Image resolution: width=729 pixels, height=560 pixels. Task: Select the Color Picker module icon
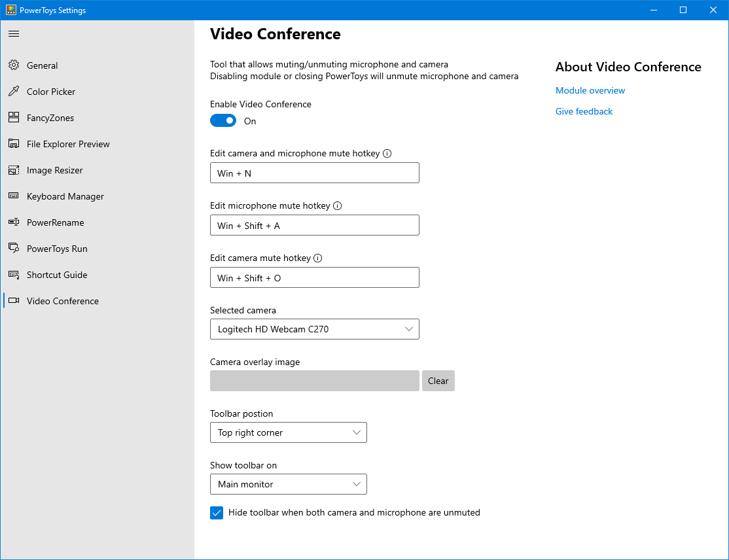tap(13, 92)
